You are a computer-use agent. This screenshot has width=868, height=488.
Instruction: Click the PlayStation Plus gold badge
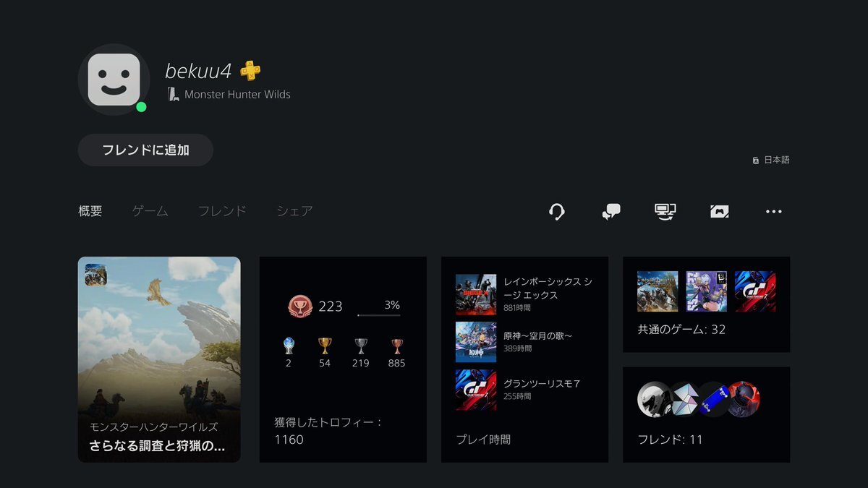250,70
